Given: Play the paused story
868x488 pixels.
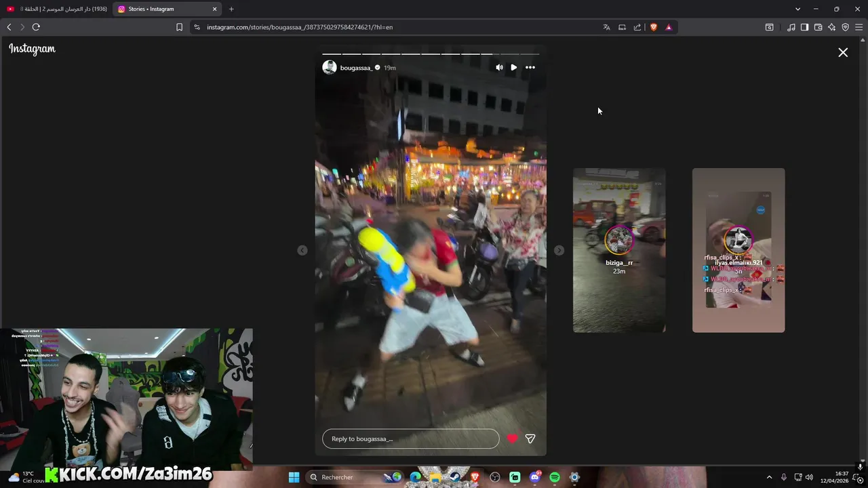Looking at the screenshot, I should click(514, 67).
